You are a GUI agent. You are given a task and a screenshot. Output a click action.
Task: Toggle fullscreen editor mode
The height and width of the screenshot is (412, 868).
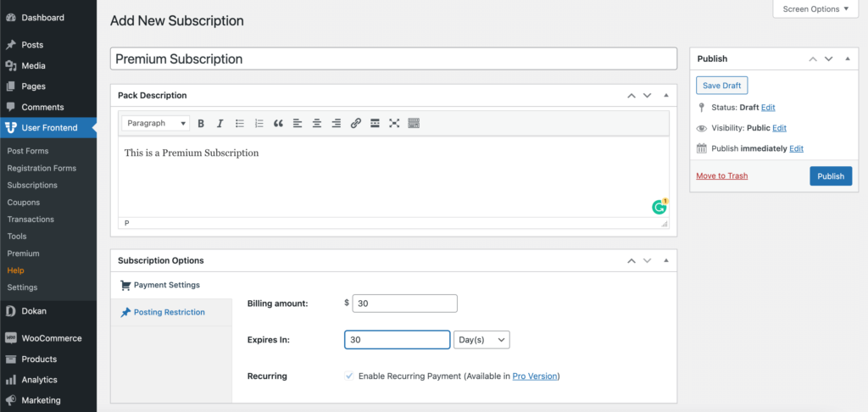[394, 124]
